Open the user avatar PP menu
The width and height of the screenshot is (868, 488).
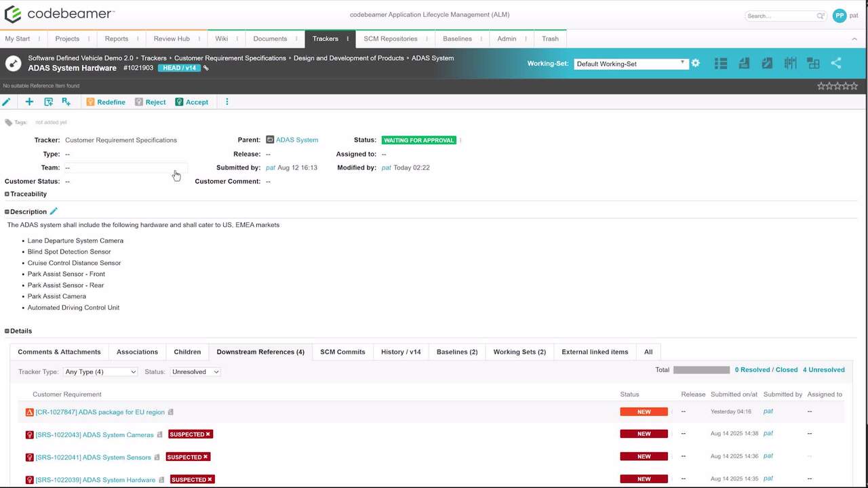click(840, 16)
